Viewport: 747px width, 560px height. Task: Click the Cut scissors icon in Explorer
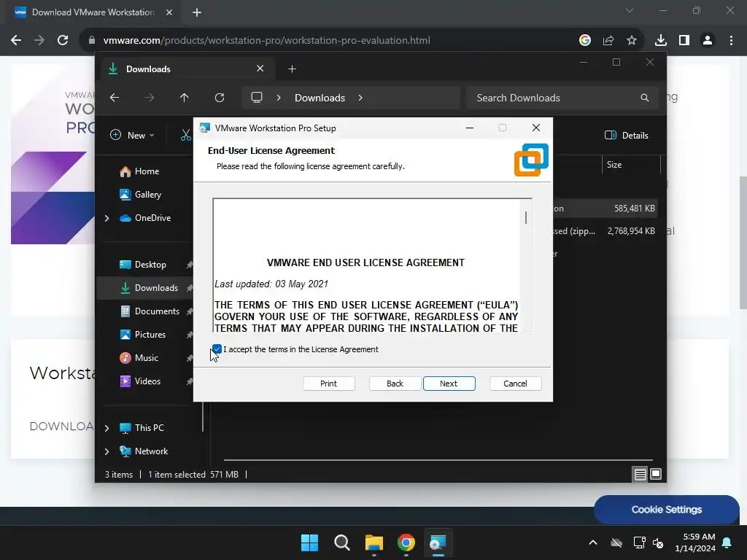point(185,135)
